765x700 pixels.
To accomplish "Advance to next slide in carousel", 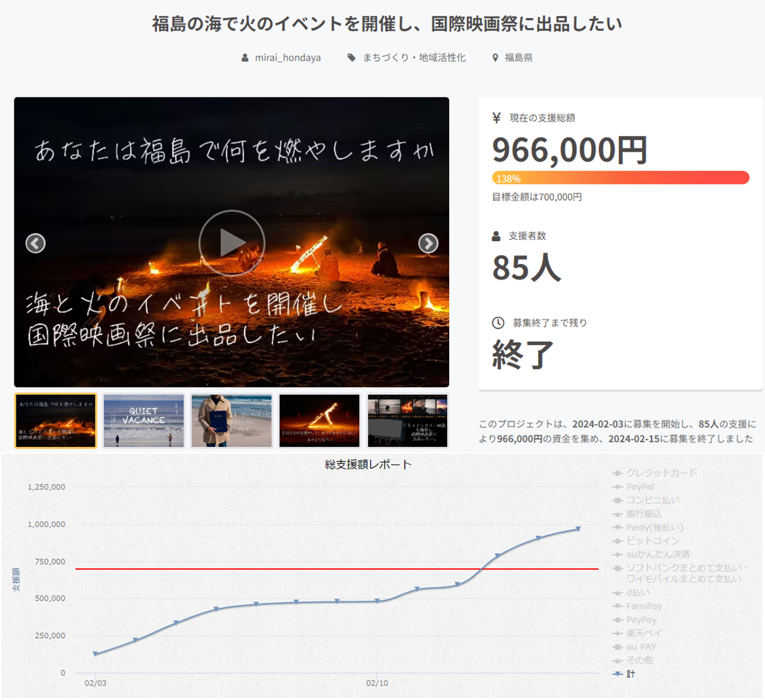I will 428,243.
